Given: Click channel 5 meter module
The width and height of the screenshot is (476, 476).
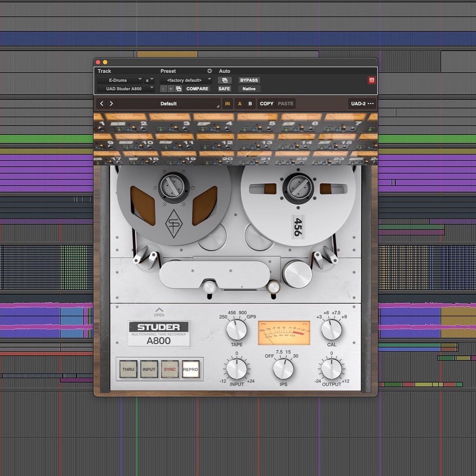Looking at the screenshot, I should tap(256, 123).
